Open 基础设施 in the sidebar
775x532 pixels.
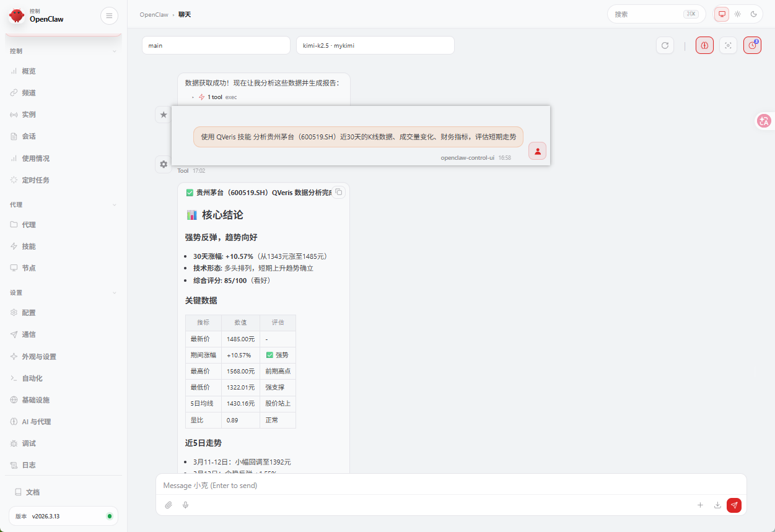click(63, 400)
